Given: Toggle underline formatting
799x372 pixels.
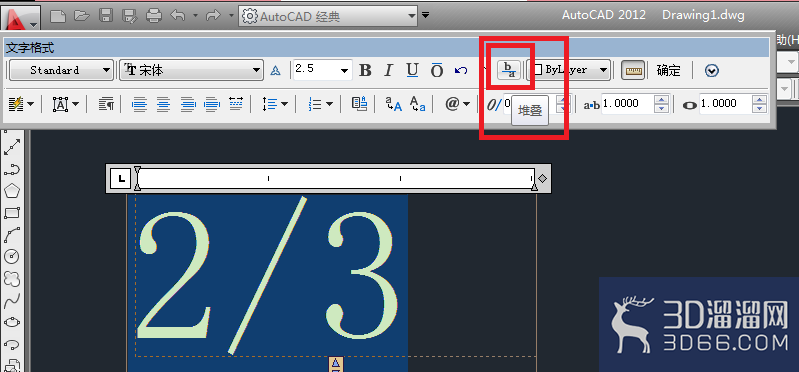Looking at the screenshot, I should click(413, 70).
